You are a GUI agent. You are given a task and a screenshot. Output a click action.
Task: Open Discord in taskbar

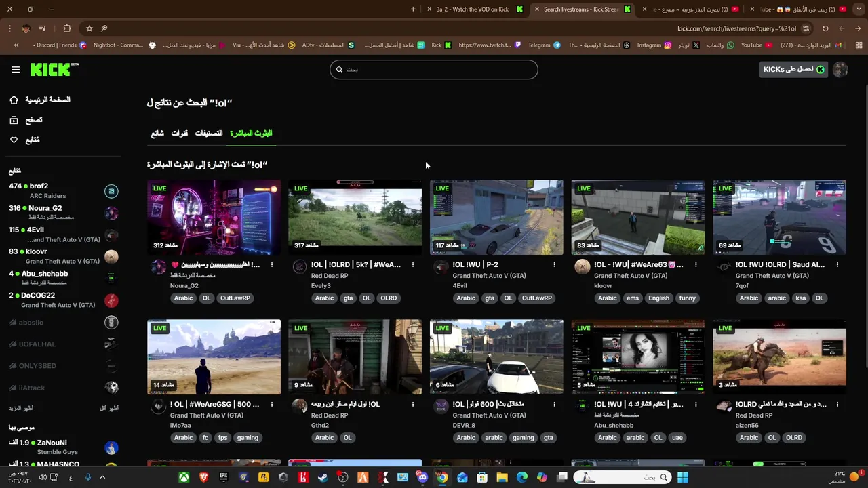pyautogui.click(x=422, y=477)
